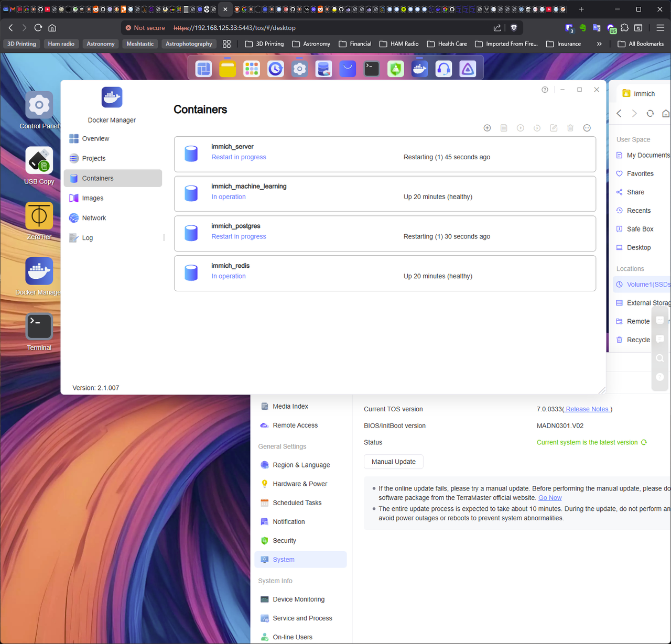Click the start container play icon
This screenshot has height=644, width=671.
(x=521, y=128)
